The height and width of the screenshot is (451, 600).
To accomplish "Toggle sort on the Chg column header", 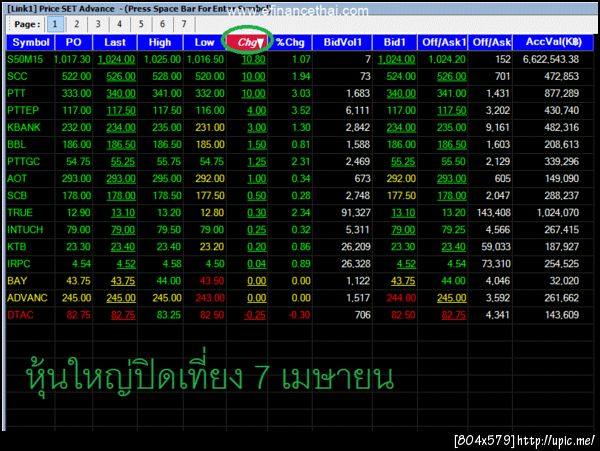I will pyautogui.click(x=248, y=42).
